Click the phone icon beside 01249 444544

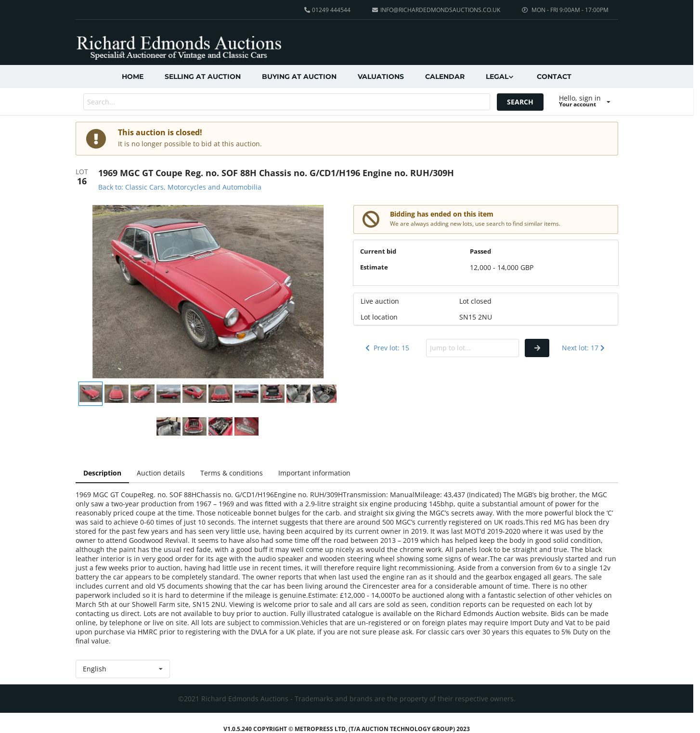pos(307,10)
